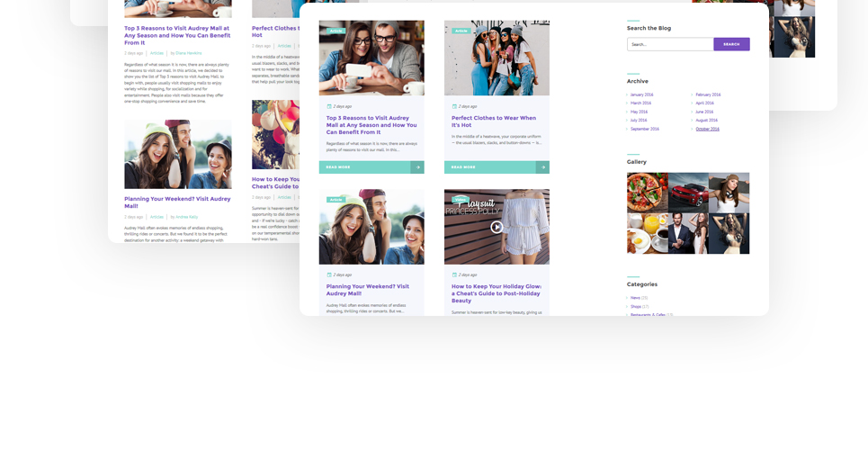
Task: Click Article badge on four girls image
Action: (x=461, y=31)
